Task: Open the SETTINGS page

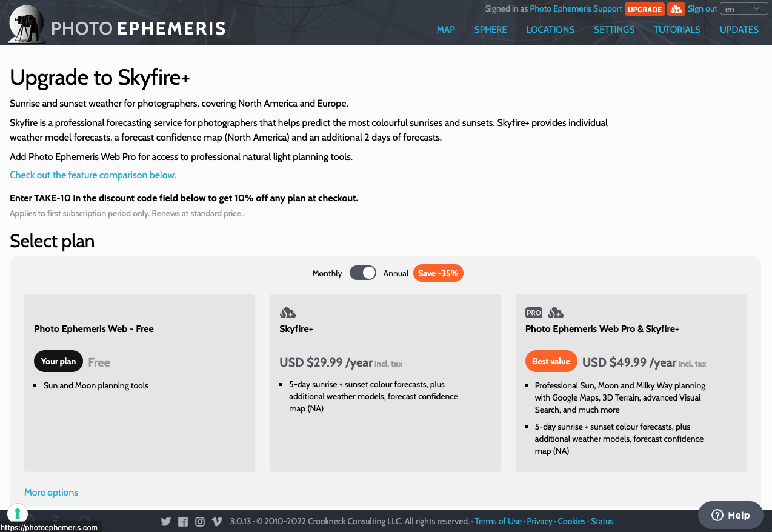Action: [614, 29]
